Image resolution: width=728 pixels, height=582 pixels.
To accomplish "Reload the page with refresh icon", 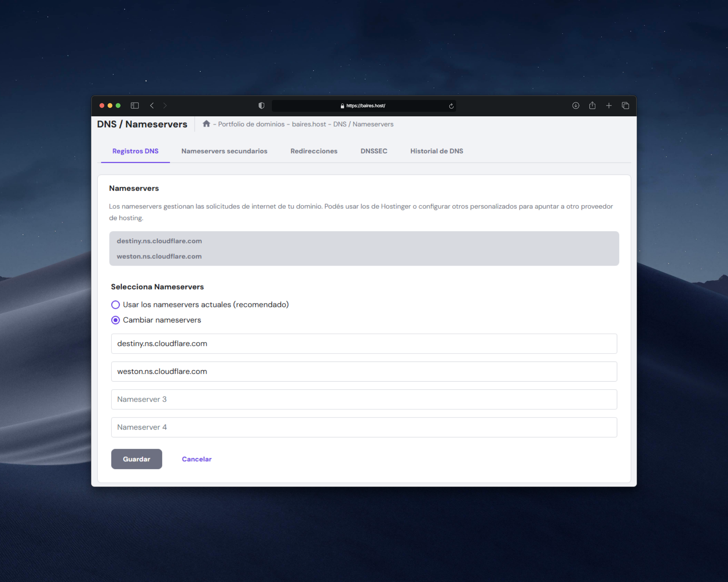I will point(451,106).
